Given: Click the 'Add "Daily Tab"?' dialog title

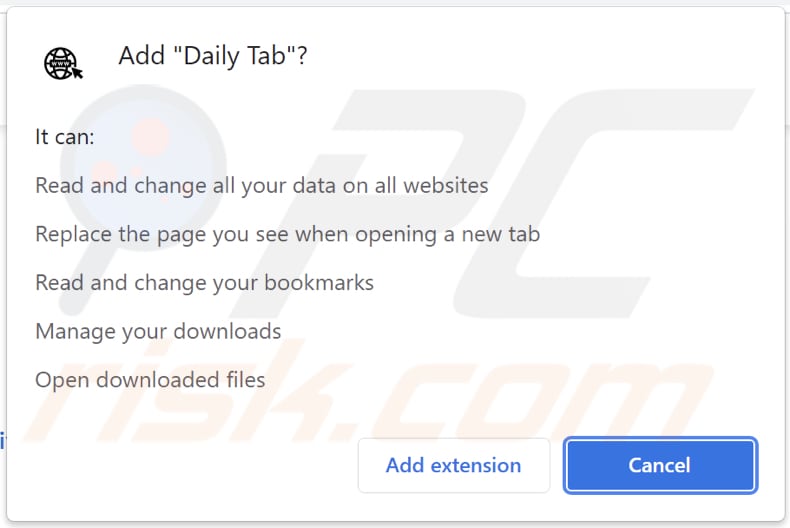Looking at the screenshot, I should coord(212,57).
